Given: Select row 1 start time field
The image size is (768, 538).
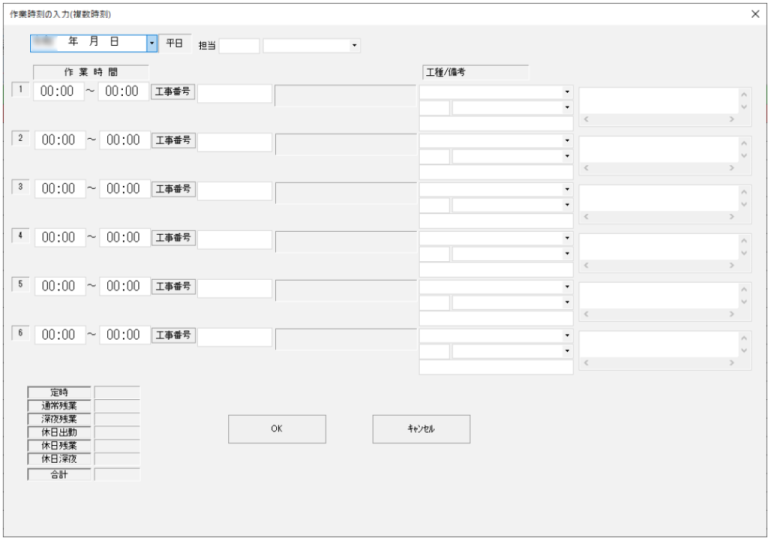Looking at the screenshot, I should coord(59,92).
